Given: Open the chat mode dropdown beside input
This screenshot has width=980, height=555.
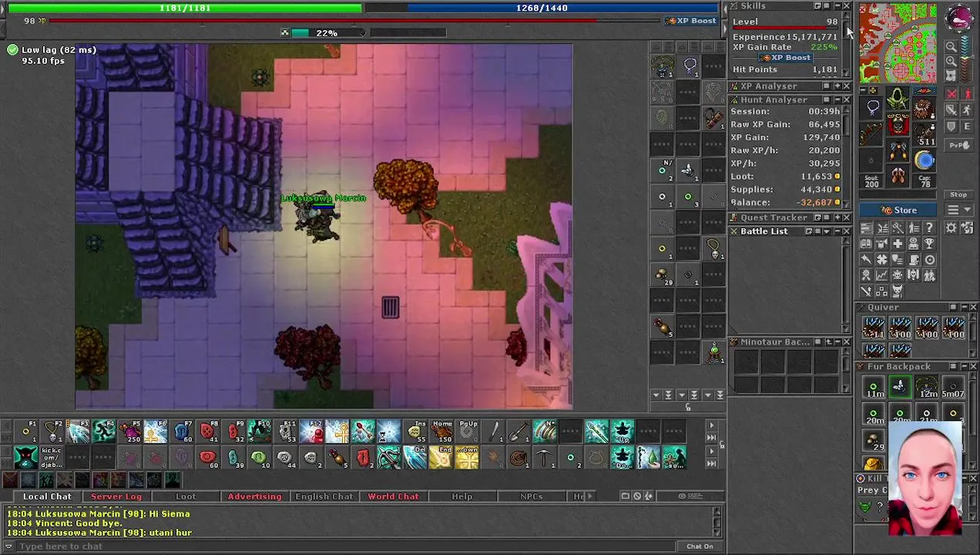Looking at the screenshot, I should point(9,546).
